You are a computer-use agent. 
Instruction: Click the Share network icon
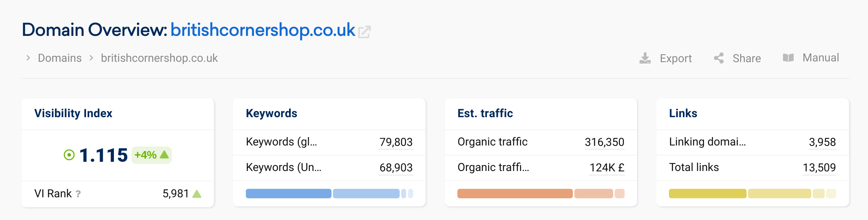tap(719, 58)
